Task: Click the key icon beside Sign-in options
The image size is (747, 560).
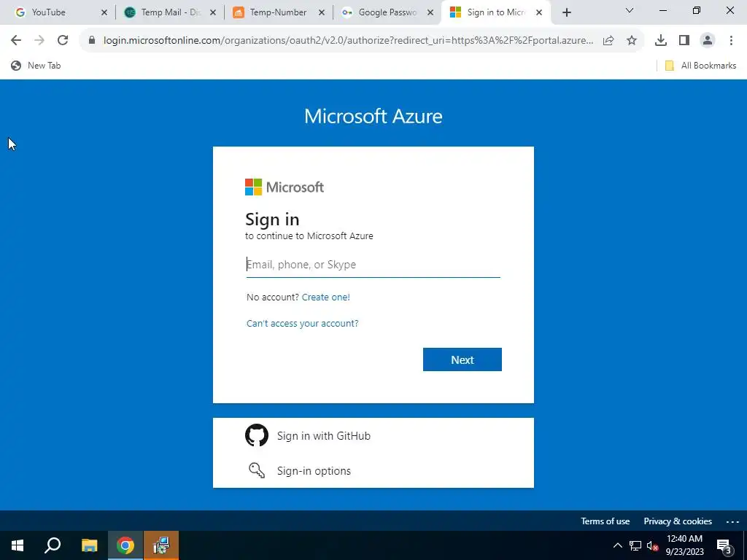Action: [x=257, y=470]
